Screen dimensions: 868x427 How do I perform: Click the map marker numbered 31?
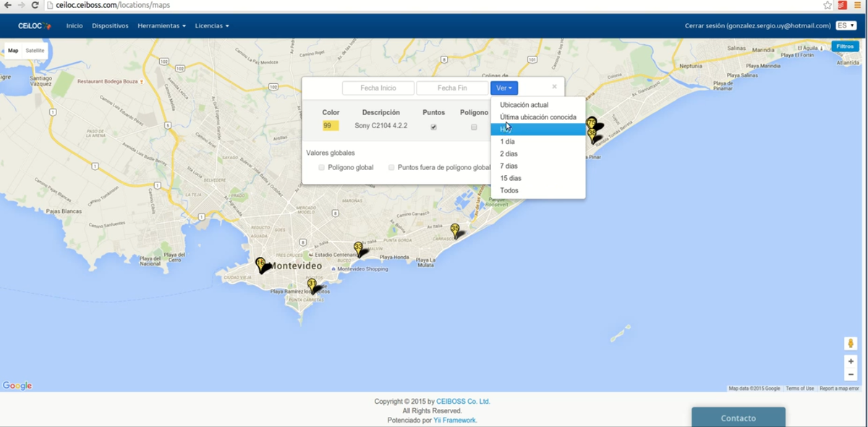tap(312, 286)
